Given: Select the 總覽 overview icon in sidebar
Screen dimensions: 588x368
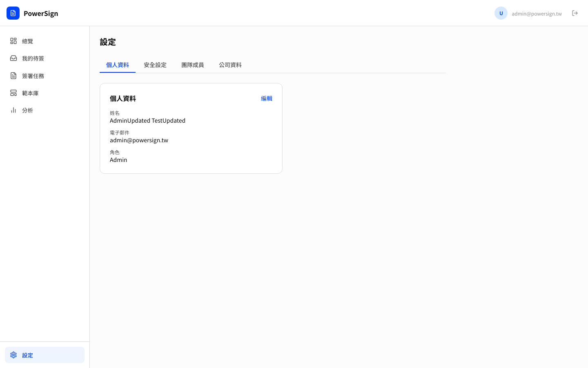Looking at the screenshot, I should click(x=13, y=41).
